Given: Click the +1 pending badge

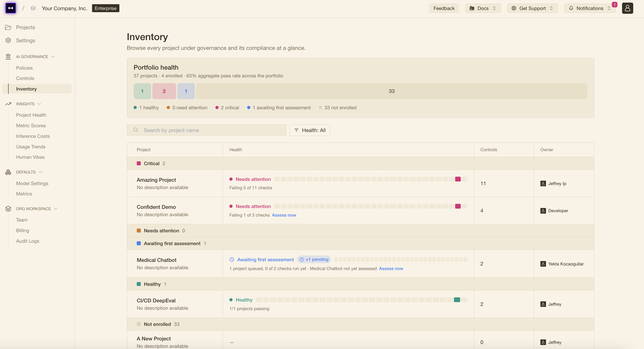Looking at the screenshot, I should tap(314, 260).
